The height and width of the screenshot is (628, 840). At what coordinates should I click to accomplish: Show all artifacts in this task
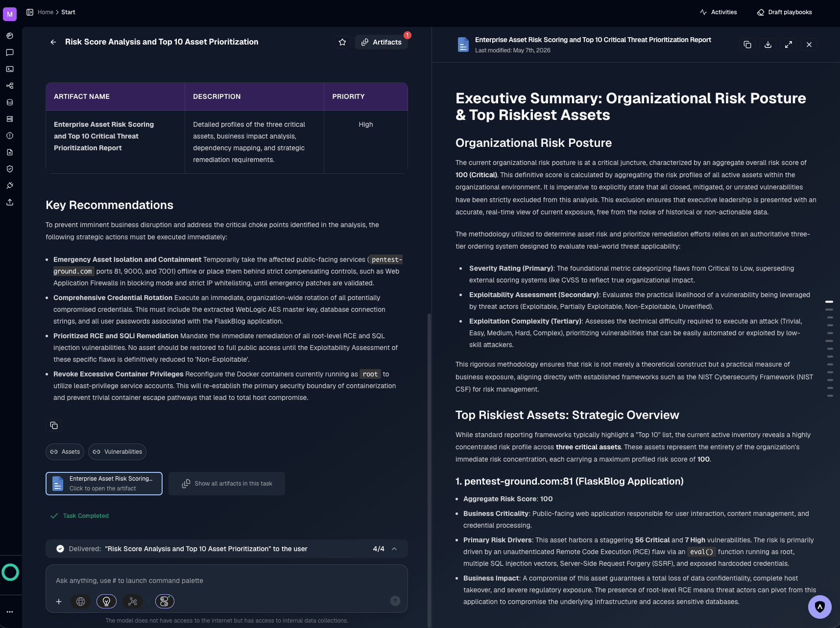[x=227, y=484]
